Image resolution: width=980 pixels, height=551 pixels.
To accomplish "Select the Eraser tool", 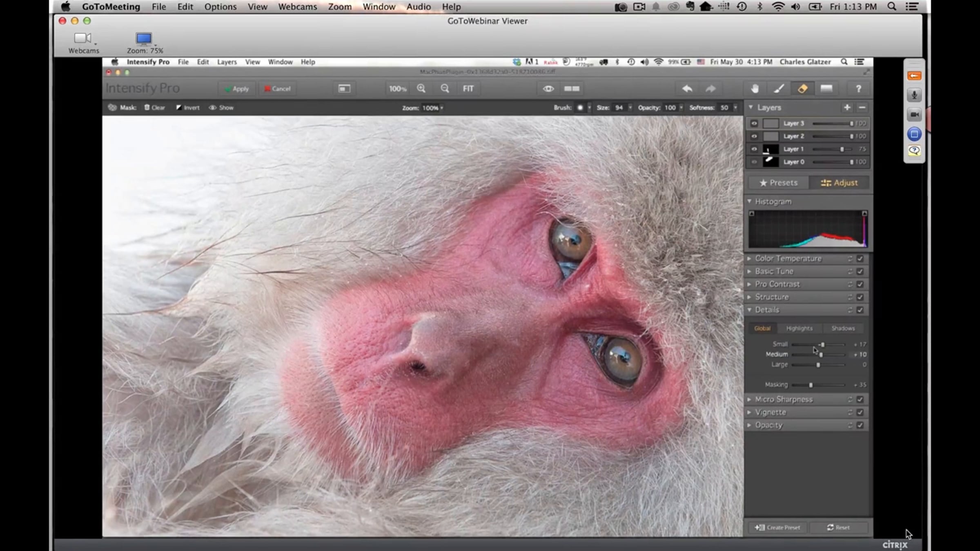I will click(x=802, y=89).
